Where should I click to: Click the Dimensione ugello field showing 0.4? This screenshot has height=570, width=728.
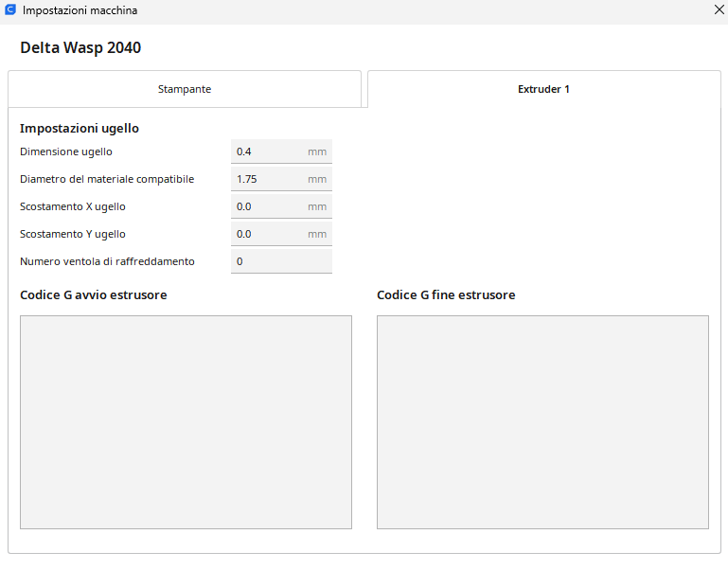click(x=281, y=151)
